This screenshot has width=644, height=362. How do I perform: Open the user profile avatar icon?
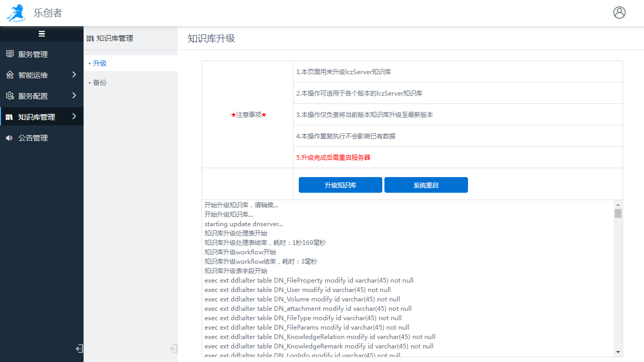619,13
